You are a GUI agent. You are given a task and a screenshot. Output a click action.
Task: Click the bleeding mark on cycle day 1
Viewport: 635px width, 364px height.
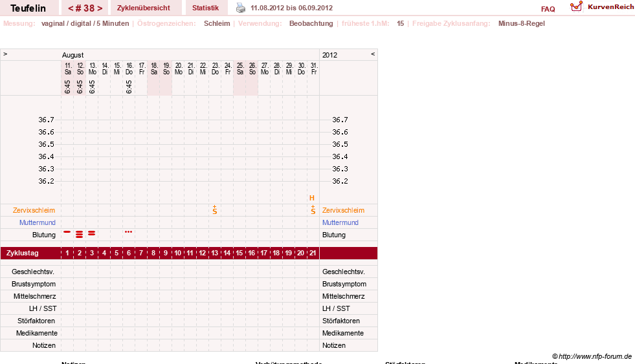point(67,231)
